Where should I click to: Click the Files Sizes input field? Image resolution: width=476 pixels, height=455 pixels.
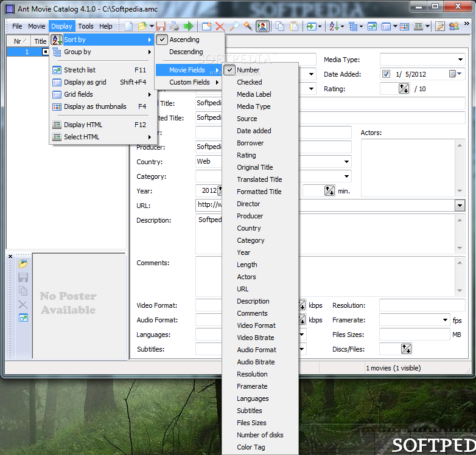click(415, 335)
